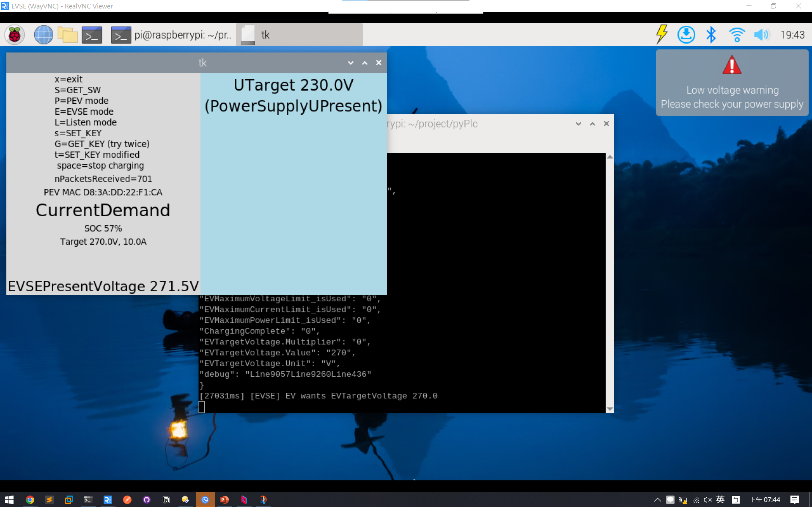Click the panel clock showing 19:43
This screenshot has width=812, height=507.
792,35
